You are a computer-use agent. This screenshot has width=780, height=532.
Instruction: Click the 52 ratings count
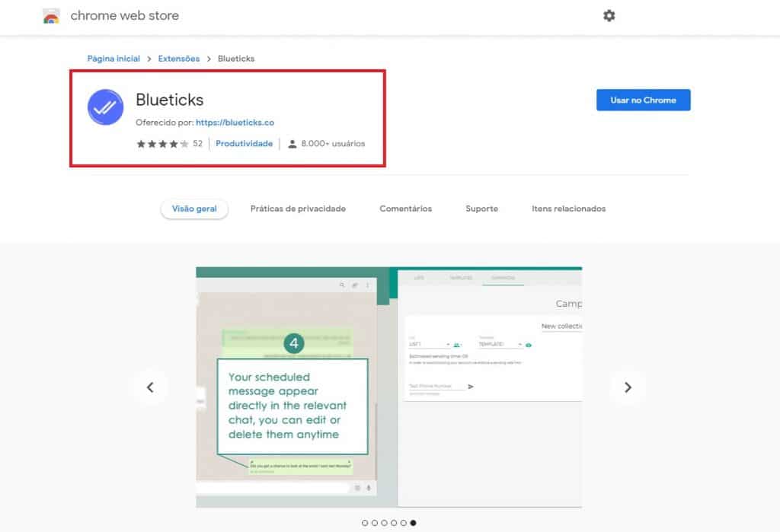click(197, 144)
